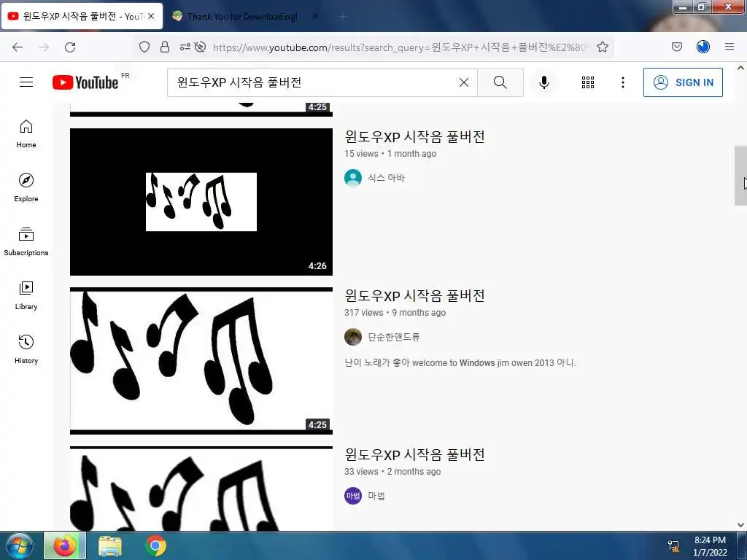Open the 식스 아바 channel name

[x=386, y=178]
